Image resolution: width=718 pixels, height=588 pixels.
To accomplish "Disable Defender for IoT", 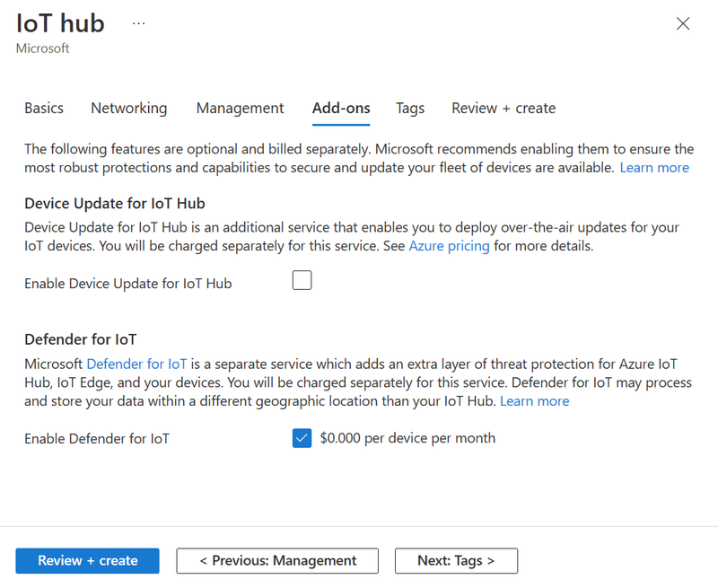I will (x=302, y=438).
